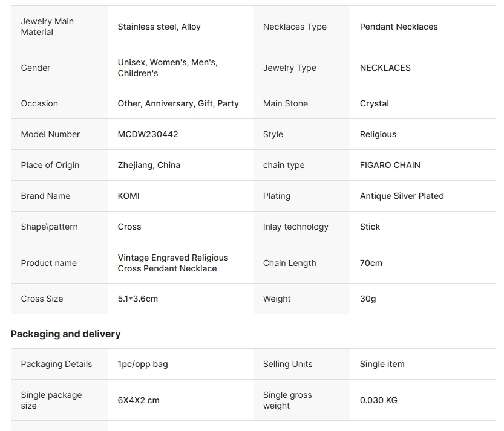
Task: Click the 'Vintage Engraved Religious Cross Pendant Necklace' name
Action: [173, 263]
